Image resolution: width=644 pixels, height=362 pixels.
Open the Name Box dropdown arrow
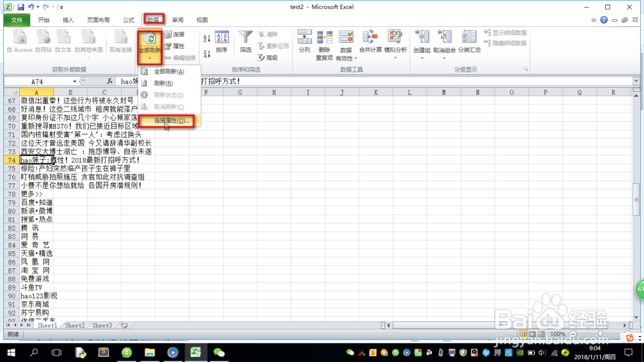click(74, 81)
